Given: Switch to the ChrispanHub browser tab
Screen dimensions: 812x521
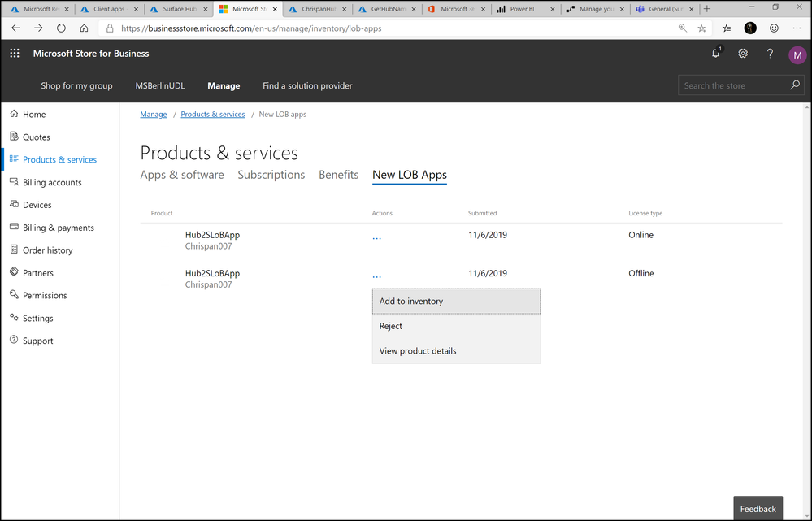Looking at the screenshot, I should [318, 9].
